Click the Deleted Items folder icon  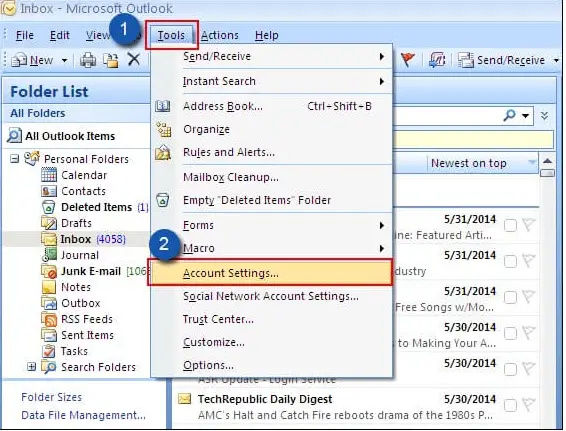pos(48,207)
